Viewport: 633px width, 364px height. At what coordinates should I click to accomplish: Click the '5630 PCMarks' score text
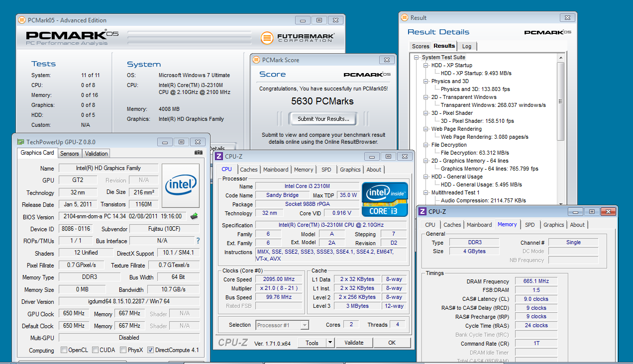[322, 101]
